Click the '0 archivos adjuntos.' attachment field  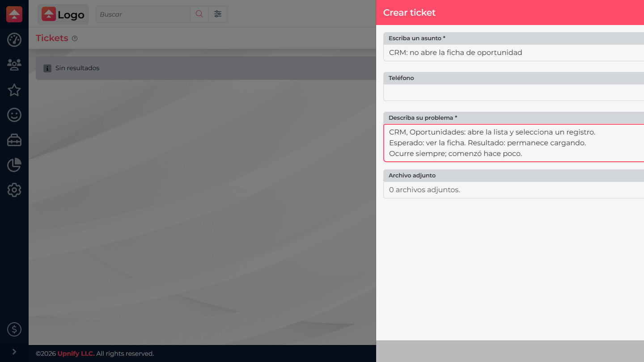(513, 190)
